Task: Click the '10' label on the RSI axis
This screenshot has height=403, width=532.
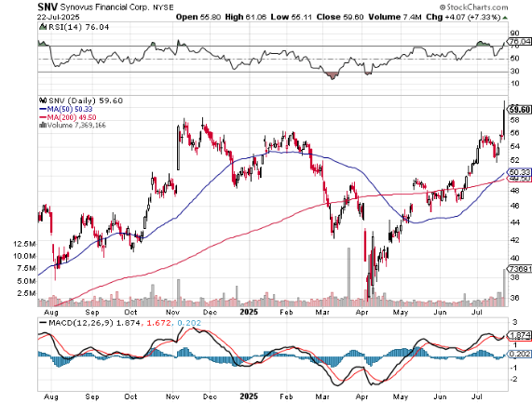Action: [x=514, y=84]
